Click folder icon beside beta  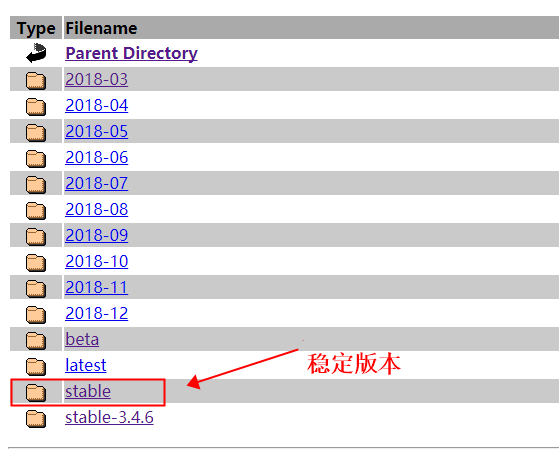[x=36, y=341]
